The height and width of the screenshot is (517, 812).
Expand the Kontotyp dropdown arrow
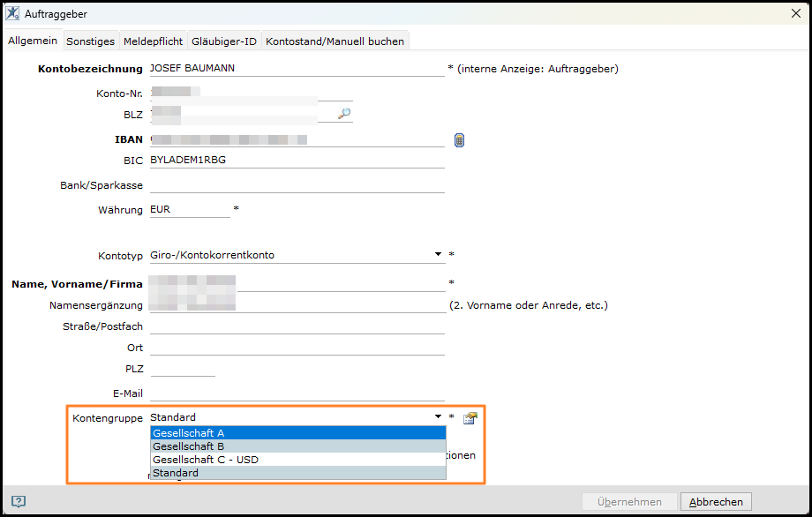[438, 254]
